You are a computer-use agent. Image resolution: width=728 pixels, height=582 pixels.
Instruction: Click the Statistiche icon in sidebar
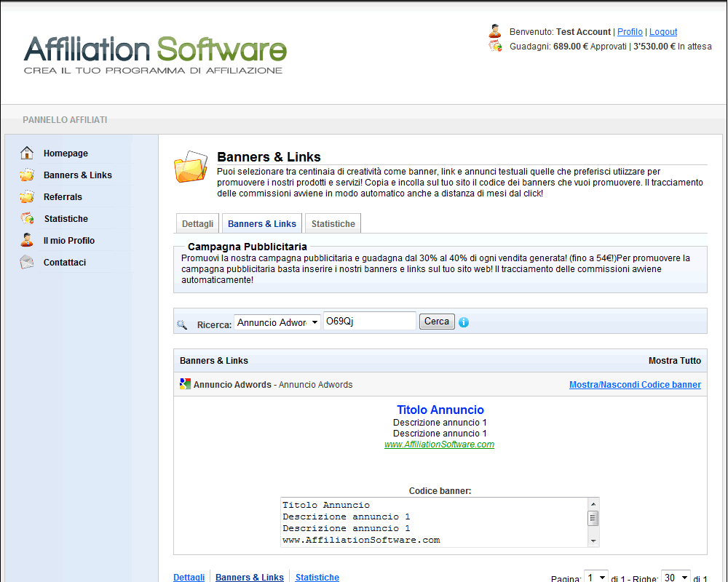pyautogui.click(x=27, y=218)
